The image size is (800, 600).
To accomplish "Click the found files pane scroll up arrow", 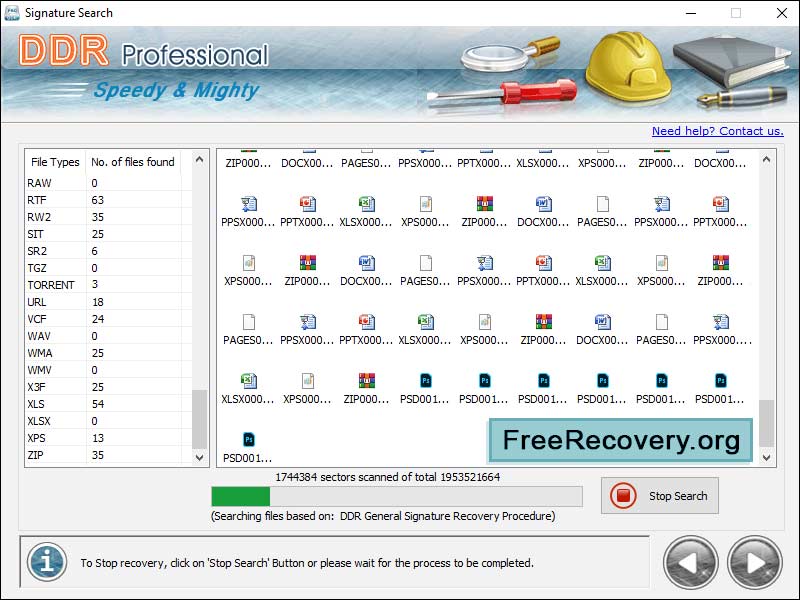I will 766,160.
